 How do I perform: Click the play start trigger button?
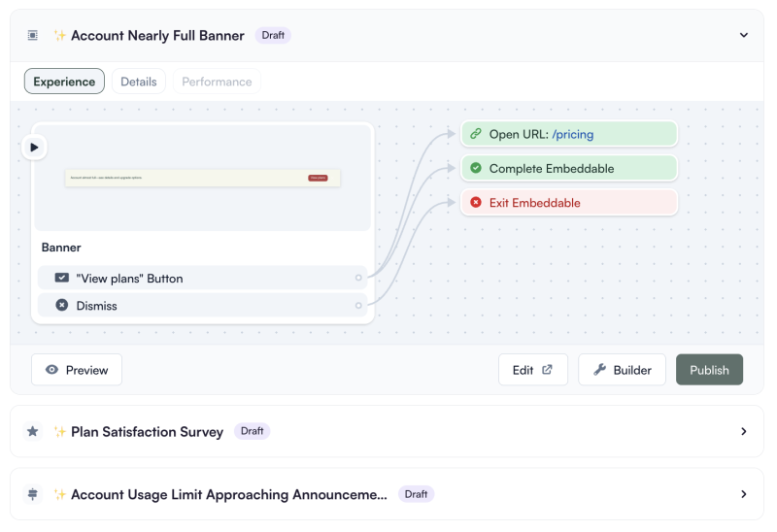click(34, 148)
